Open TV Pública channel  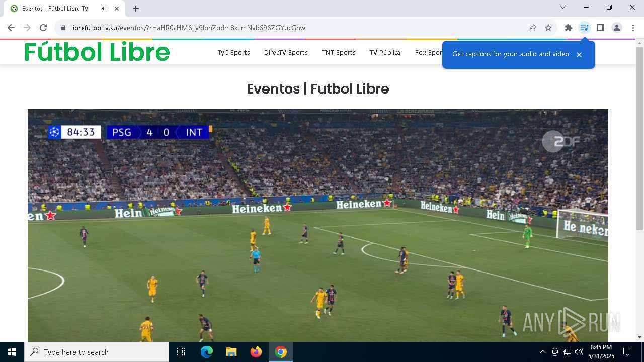pyautogui.click(x=385, y=52)
